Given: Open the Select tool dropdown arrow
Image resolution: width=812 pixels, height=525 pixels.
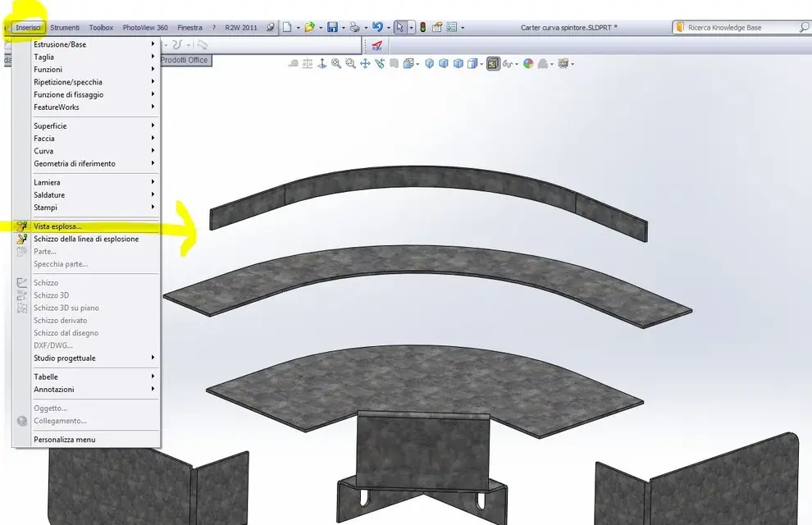Looking at the screenshot, I should [411, 27].
